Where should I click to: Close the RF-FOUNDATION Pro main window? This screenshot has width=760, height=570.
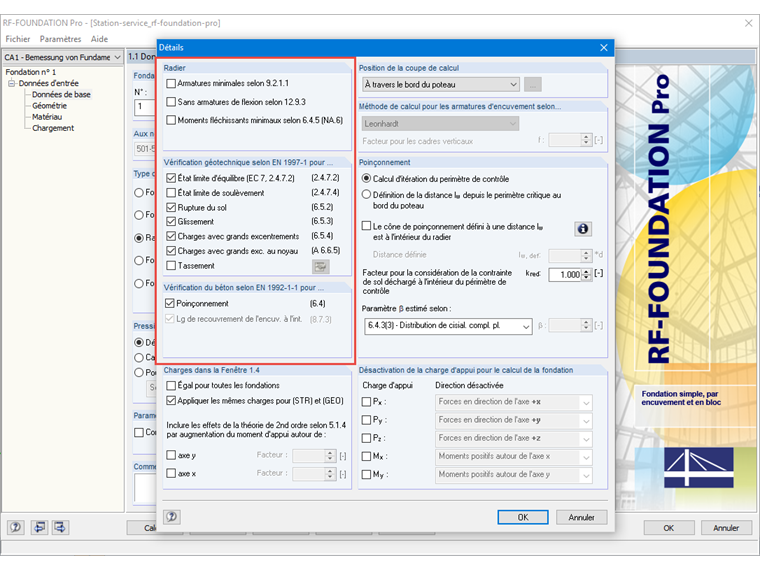(x=748, y=23)
